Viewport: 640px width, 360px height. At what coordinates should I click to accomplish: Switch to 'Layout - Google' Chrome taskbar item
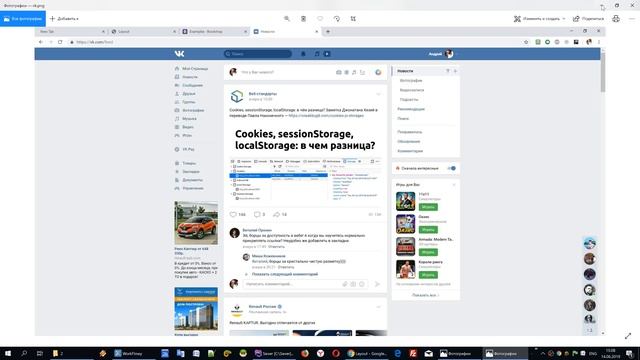366,353
